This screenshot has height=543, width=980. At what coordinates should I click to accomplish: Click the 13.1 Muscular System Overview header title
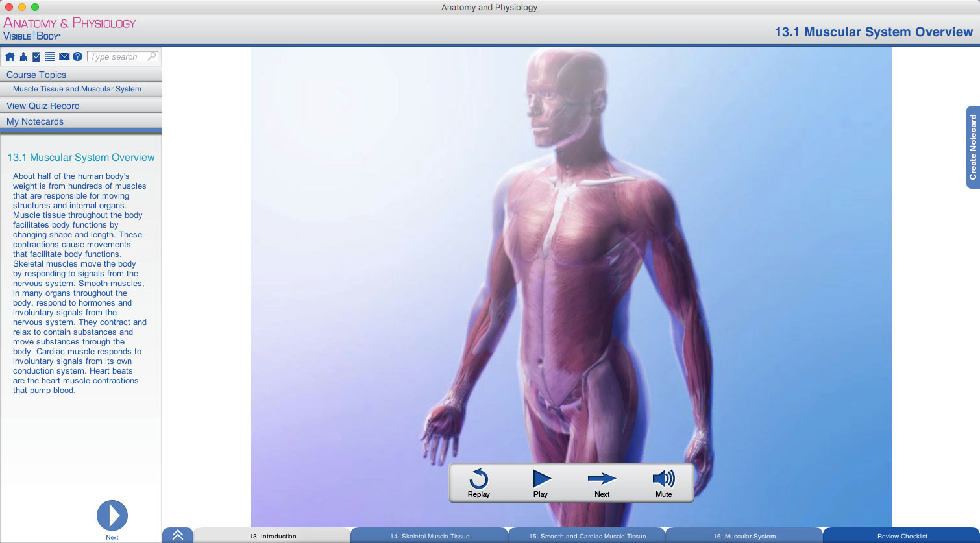point(874,32)
